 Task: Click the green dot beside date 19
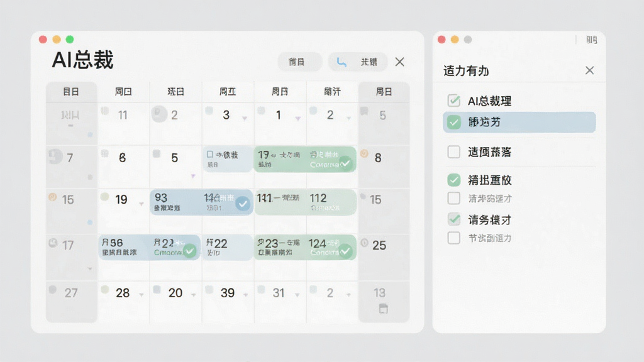tap(105, 197)
